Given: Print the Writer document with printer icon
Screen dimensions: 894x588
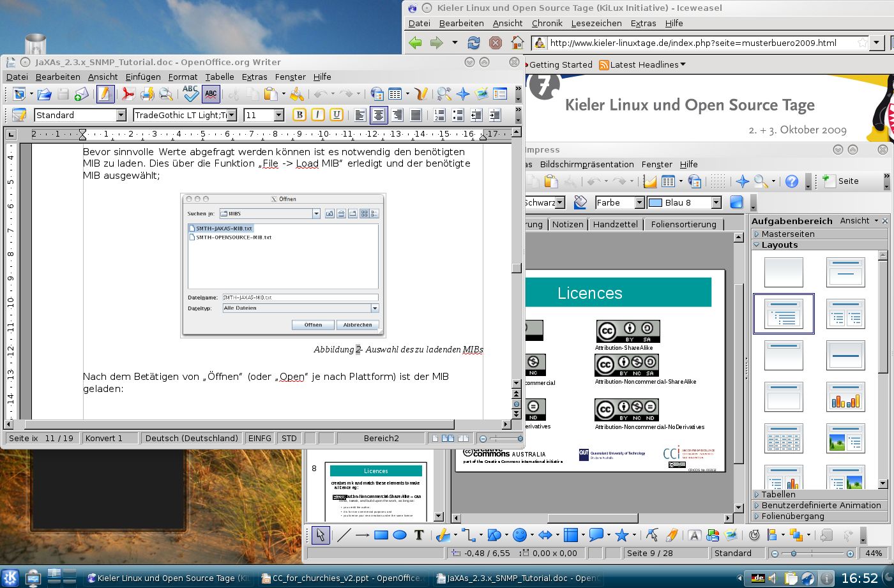Looking at the screenshot, I should [x=148, y=94].
